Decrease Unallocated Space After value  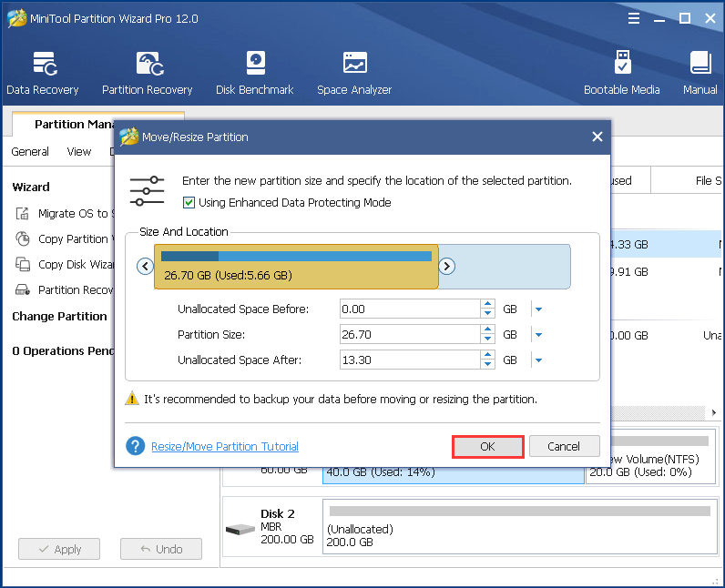click(x=488, y=364)
